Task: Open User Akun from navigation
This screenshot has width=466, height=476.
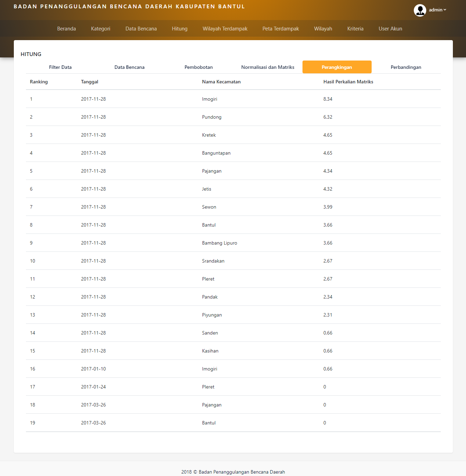Action: coord(390,29)
